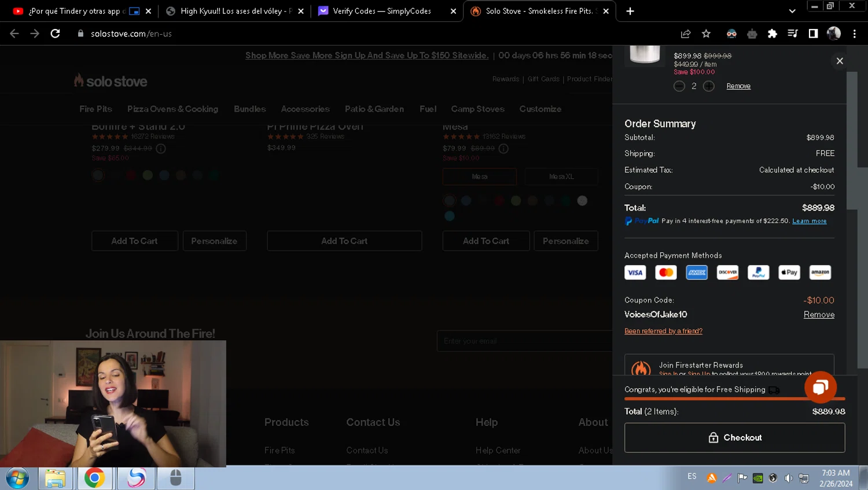Pick the red Mesa color swatch
Viewport: 868px width, 490px height.
(x=499, y=200)
